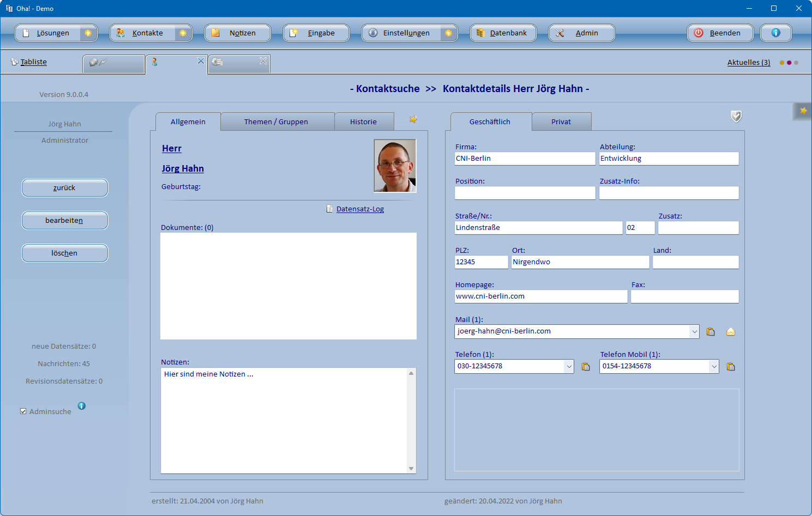Expand the Telefon (1) dropdown
This screenshot has height=516, width=812.
point(569,366)
